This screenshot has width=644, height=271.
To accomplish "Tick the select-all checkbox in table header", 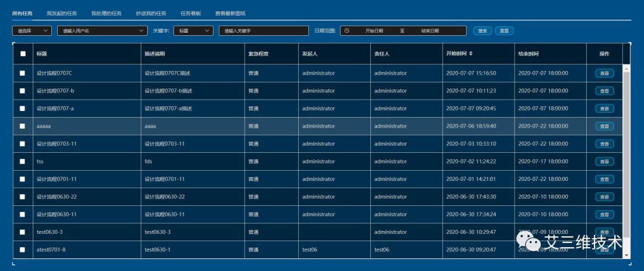I will [x=23, y=54].
